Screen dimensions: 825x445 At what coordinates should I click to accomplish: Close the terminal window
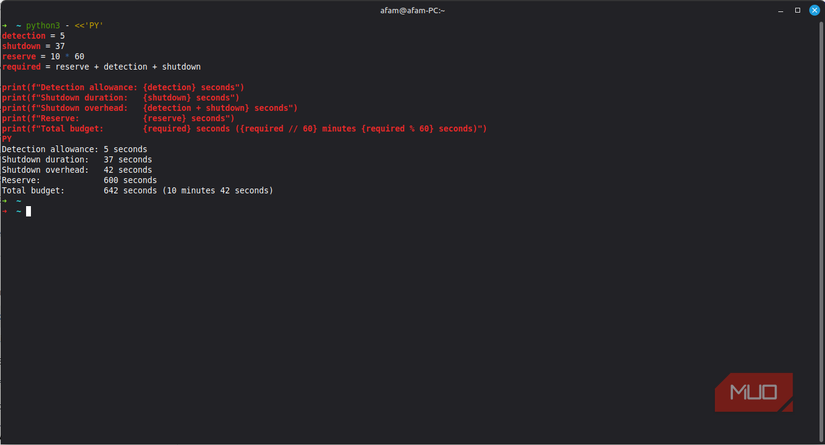814,11
